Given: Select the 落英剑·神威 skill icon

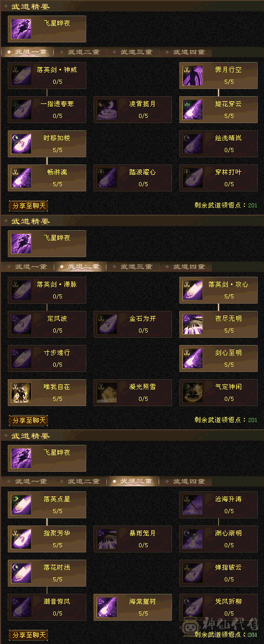Looking at the screenshot, I should click(21, 75).
